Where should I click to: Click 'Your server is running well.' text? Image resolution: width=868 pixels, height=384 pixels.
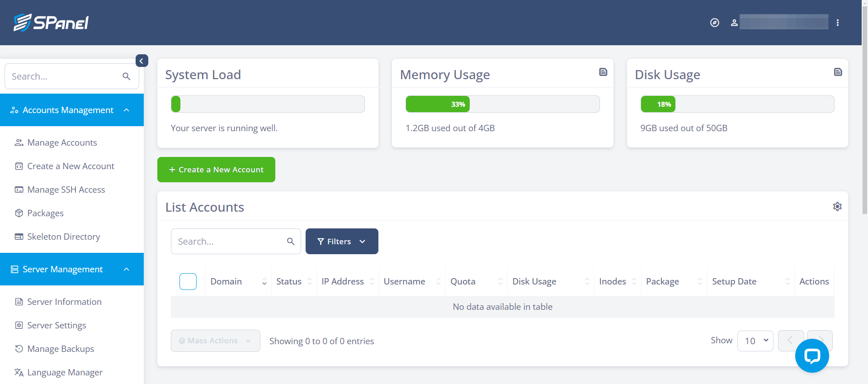click(x=224, y=128)
